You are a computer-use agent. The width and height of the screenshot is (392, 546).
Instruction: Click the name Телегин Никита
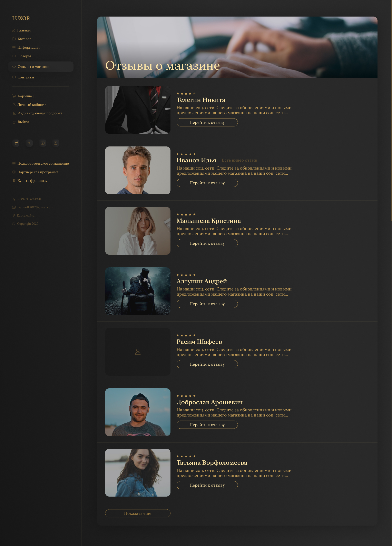(201, 100)
